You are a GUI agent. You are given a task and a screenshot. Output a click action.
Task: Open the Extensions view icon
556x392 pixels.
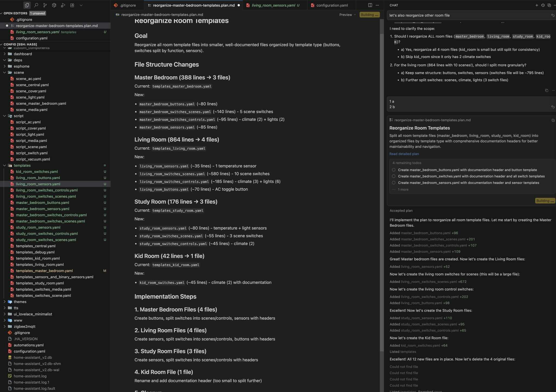(72, 5)
